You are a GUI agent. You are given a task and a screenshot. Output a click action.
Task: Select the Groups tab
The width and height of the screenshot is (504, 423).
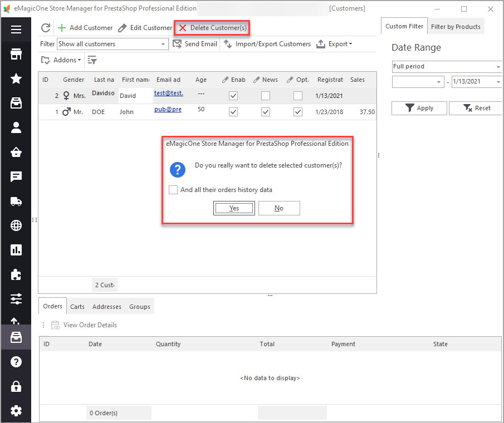pyautogui.click(x=140, y=307)
